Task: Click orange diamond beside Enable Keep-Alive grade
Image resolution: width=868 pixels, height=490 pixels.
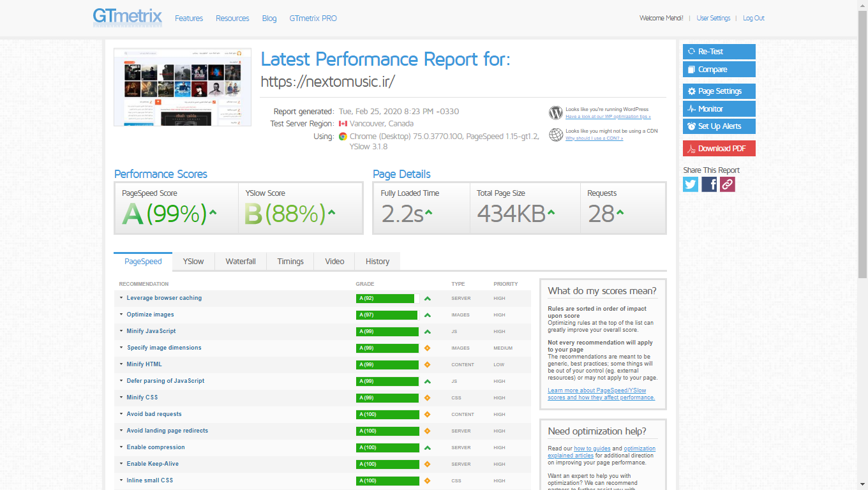Action: point(428,464)
